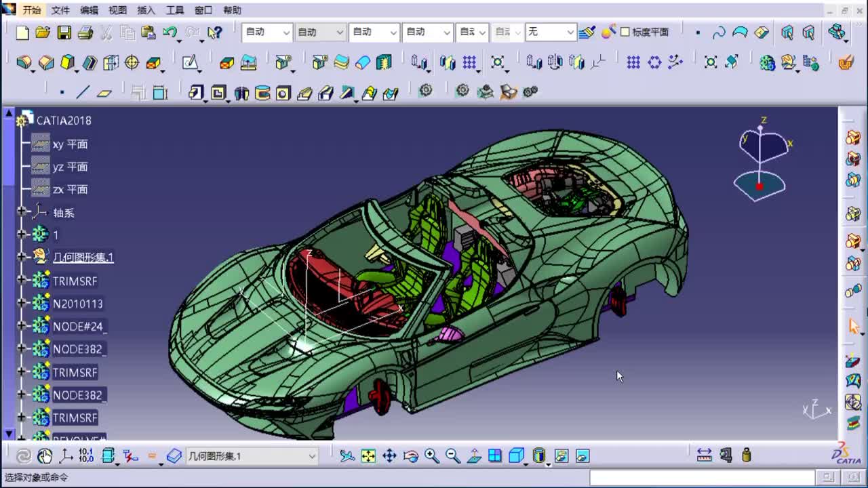Select the xy 平面 item in the tree

(x=70, y=144)
